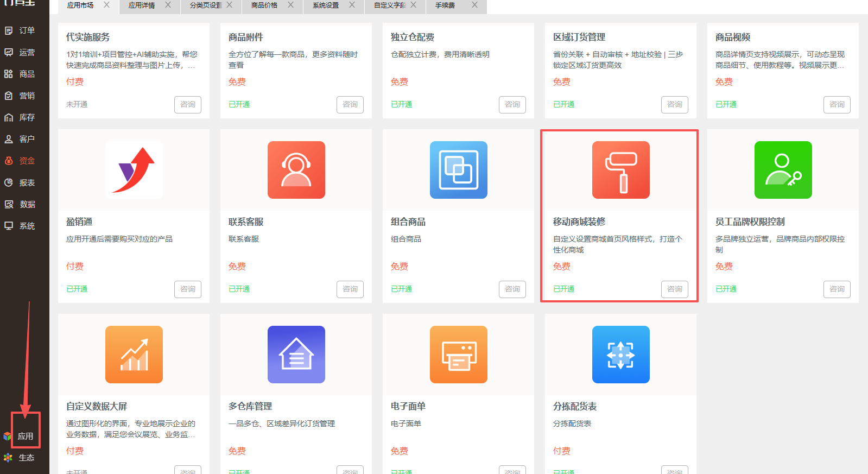Switch to the 应用详情 tab
This screenshot has height=474, width=868.
tap(142, 5)
